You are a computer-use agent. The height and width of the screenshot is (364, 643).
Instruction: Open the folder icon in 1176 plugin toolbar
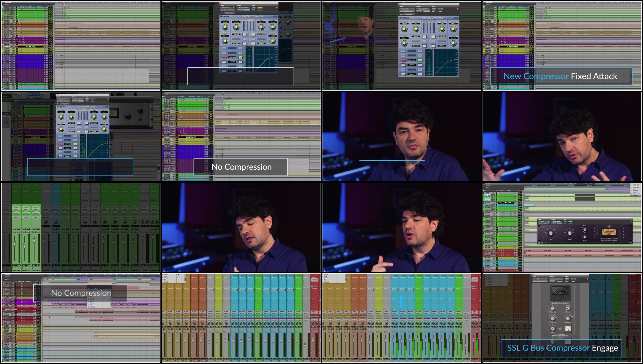(546, 243)
